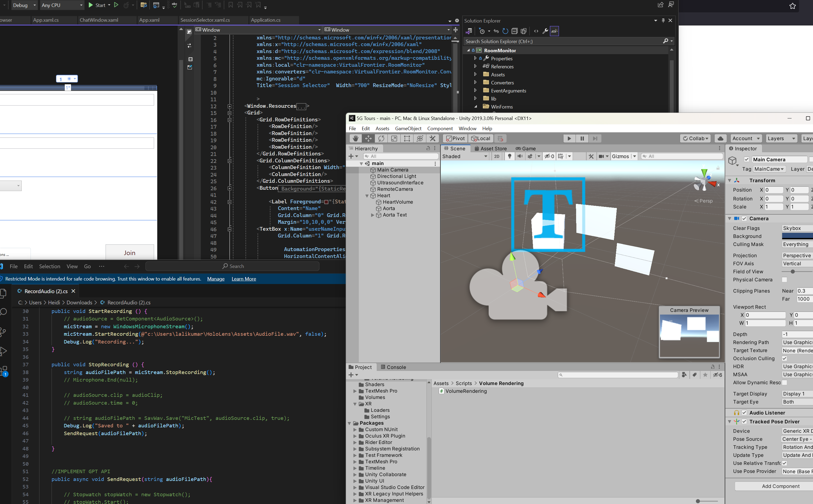
Task: Select the Rect tool in Unity toolbar
Action: click(407, 138)
